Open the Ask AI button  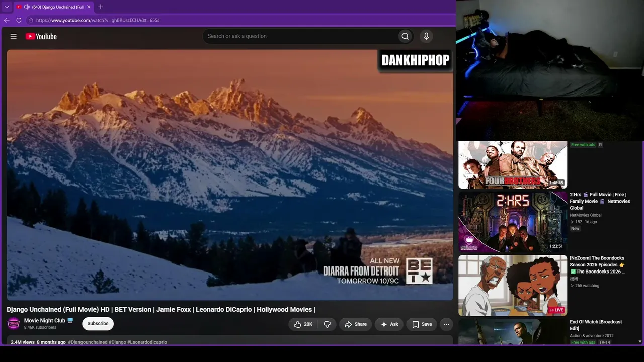coord(389,324)
